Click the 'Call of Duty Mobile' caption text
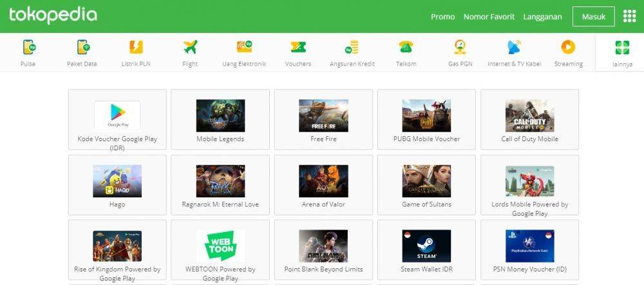The width and height of the screenshot is (644, 285). pyautogui.click(x=530, y=139)
